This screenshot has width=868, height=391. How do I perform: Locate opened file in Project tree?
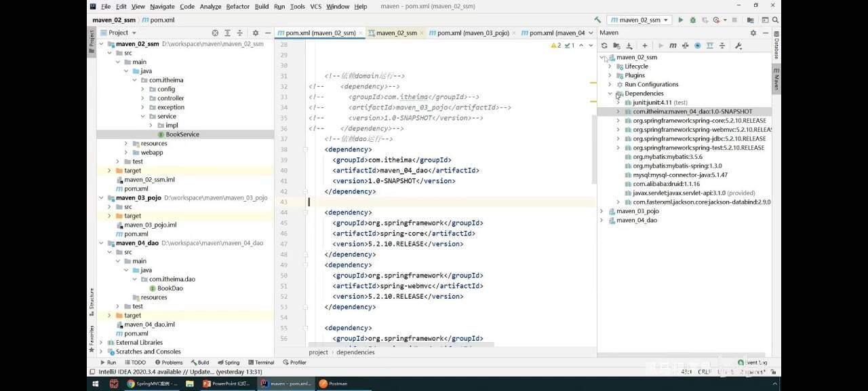pyautogui.click(x=215, y=33)
